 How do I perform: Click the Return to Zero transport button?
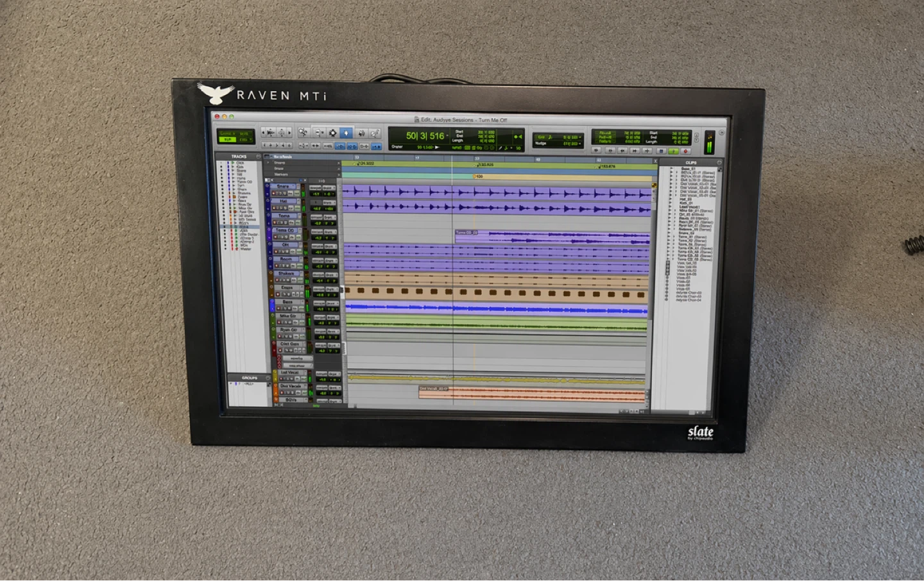coord(610,150)
